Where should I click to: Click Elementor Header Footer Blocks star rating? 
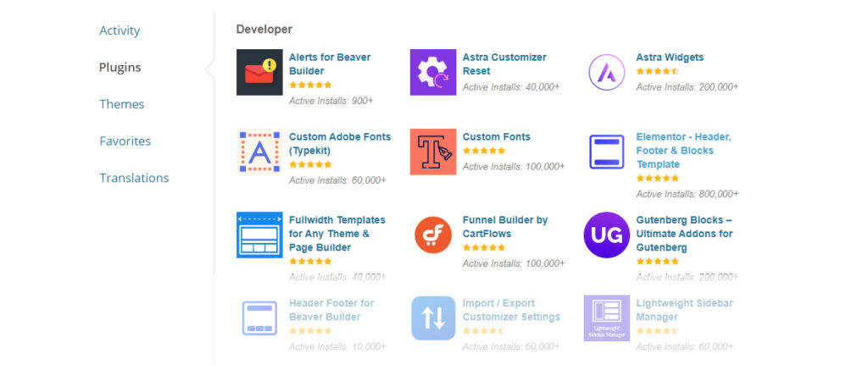click(x=658, y=178)
